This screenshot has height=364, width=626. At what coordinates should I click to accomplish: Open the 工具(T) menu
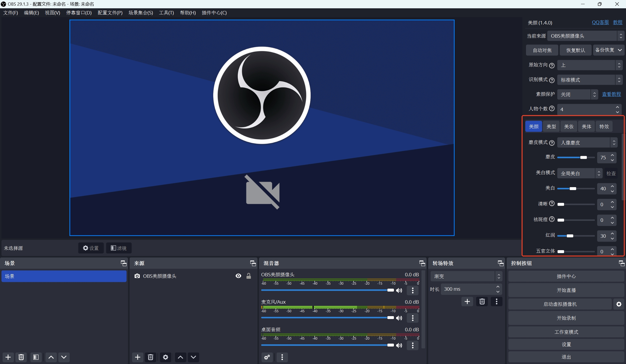tap(166, 13)
